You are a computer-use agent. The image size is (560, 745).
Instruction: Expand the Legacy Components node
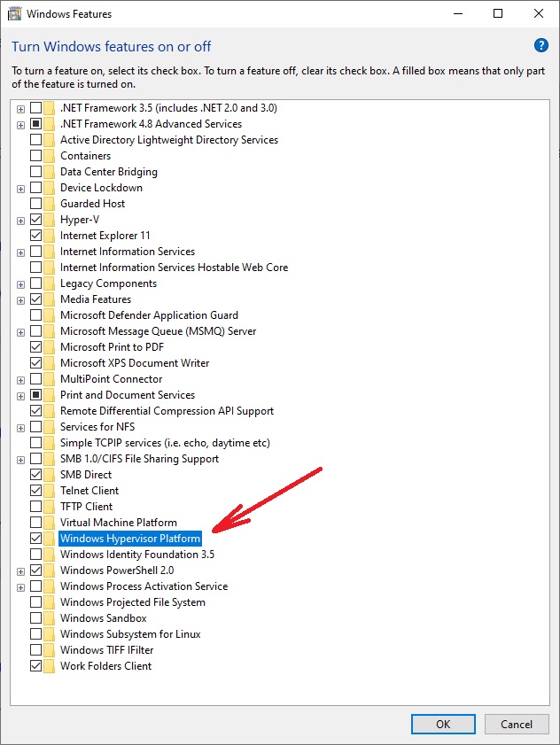[x=21, y=284]
